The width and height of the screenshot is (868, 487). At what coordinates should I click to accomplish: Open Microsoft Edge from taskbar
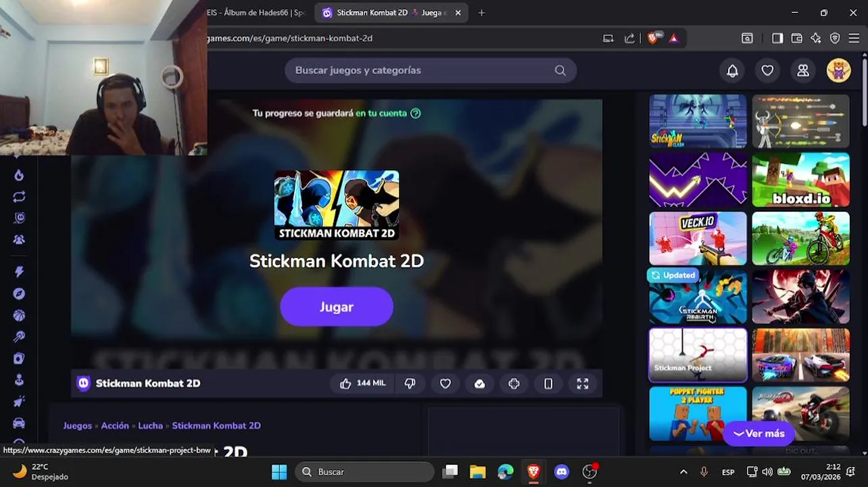[506, 472]
